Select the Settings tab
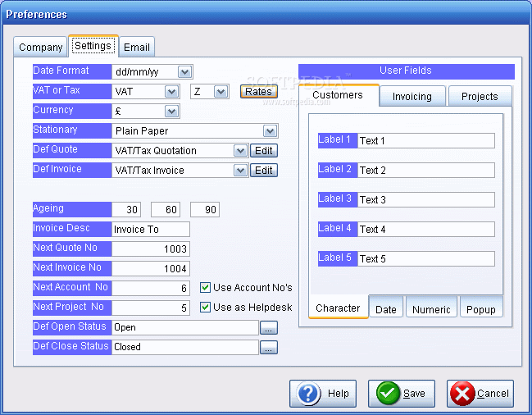Screen dimensions: 532x415 (93, 46)
